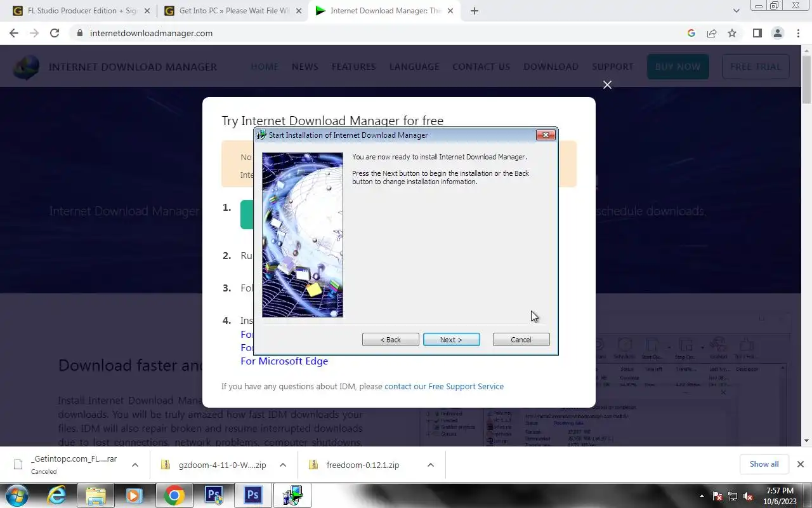Open the taskbar clock and date

(x=780, y=496)
